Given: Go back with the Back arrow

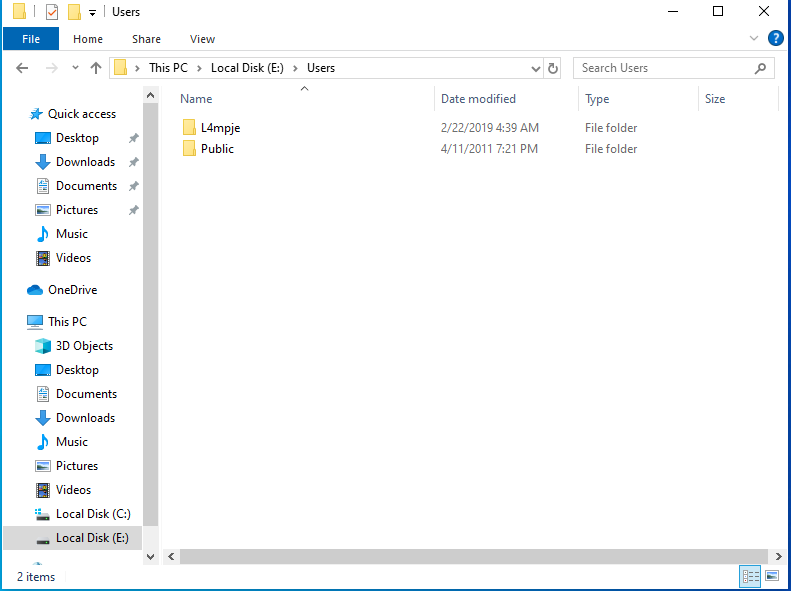Looking at the screenshot, I should (x=22, y=68).
